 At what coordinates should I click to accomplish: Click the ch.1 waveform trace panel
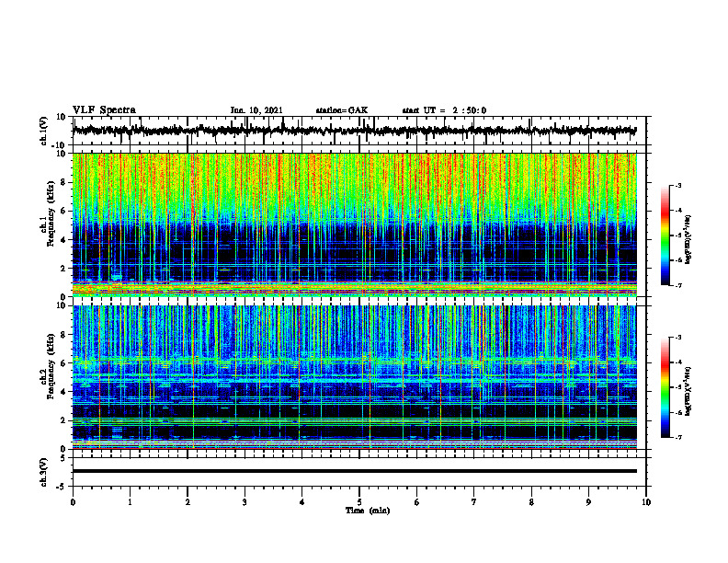coord(359,131)
